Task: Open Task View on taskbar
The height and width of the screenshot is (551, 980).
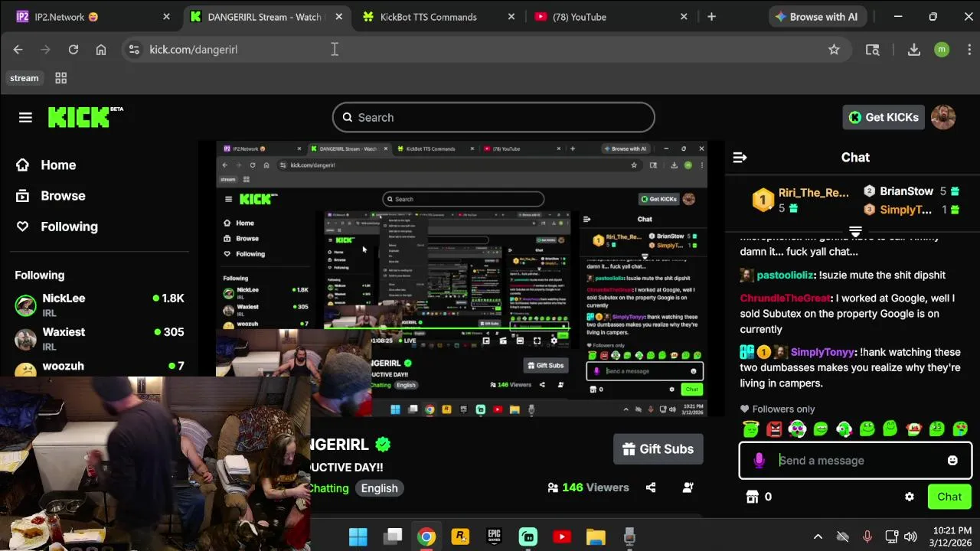Action: [x=393, y=536]
